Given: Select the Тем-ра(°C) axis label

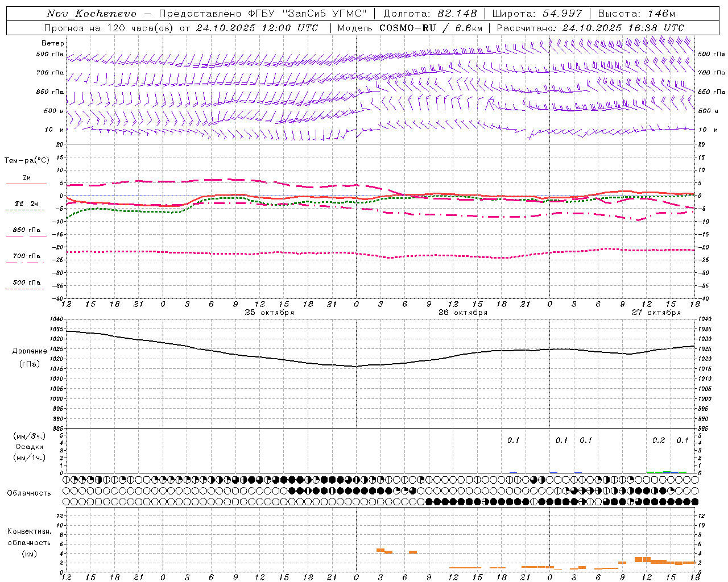Looking at the screenshot, I should tap(27, 161).
